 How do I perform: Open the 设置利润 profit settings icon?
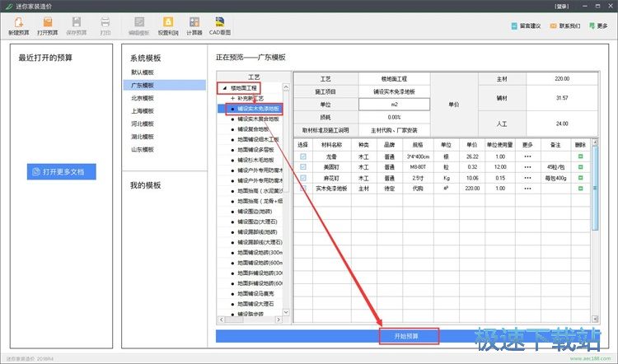coord(167,22)
